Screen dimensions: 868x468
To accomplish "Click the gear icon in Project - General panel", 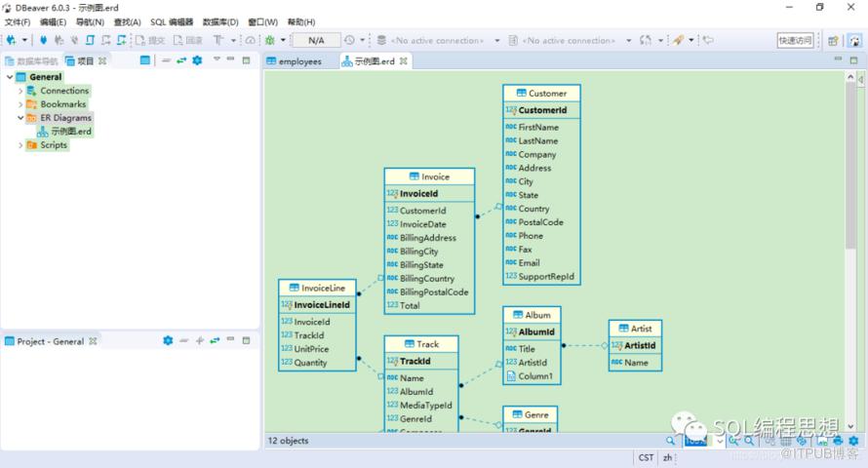I will (x=168, y=340).
